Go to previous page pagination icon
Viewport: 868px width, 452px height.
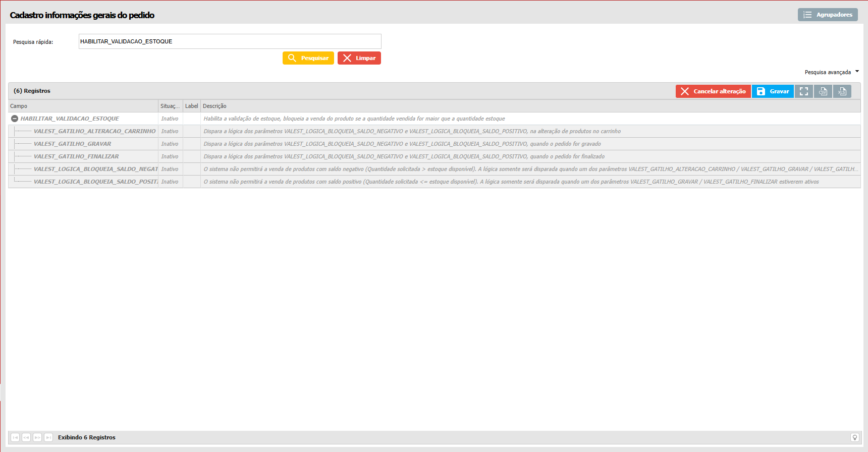click(26, 437)
